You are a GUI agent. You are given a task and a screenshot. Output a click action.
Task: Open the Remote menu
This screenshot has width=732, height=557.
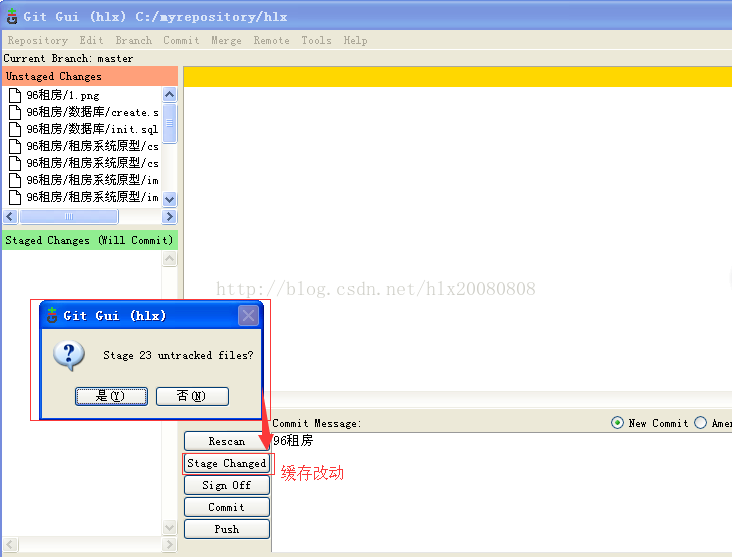click(271, 41)
